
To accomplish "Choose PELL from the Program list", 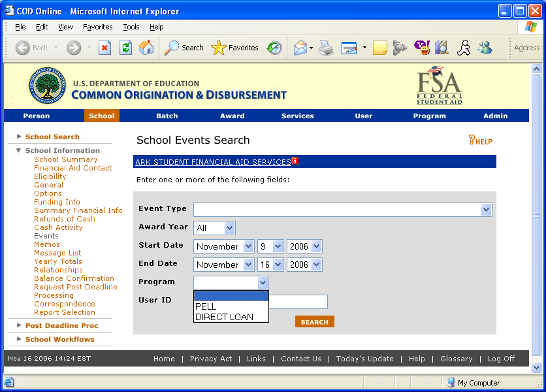I will point(206,306).
